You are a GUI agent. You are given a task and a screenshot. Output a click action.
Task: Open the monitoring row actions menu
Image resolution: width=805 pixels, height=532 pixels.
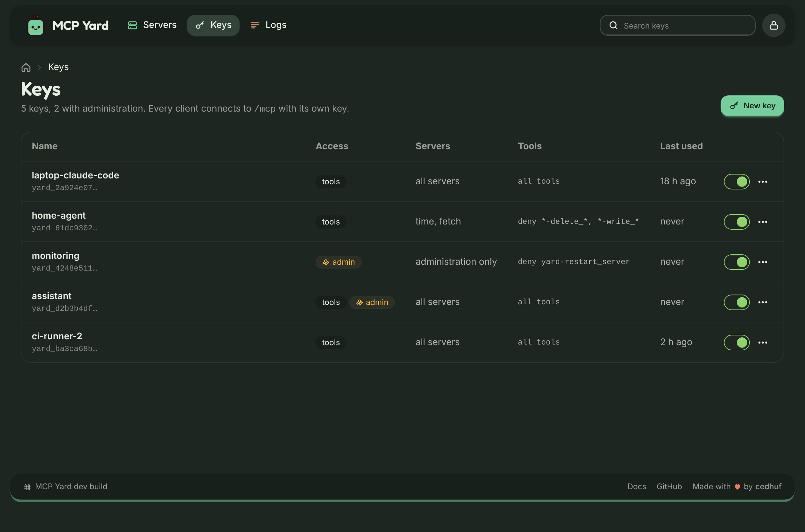762,262
